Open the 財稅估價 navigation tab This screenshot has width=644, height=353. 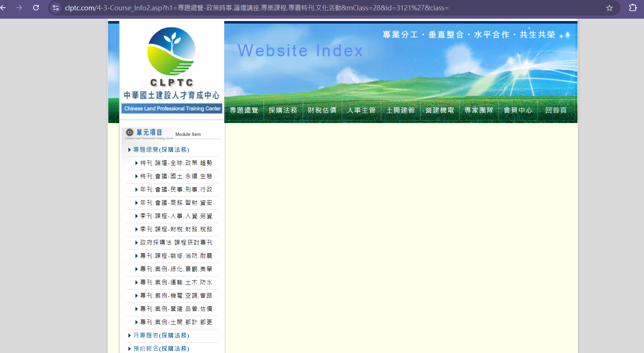[322, 110]
